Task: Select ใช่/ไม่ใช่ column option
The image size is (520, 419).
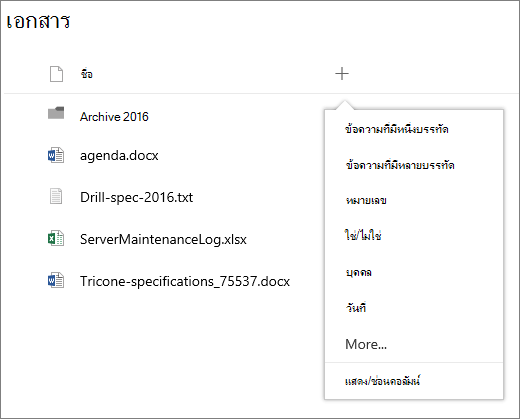Action: [363, 235]
